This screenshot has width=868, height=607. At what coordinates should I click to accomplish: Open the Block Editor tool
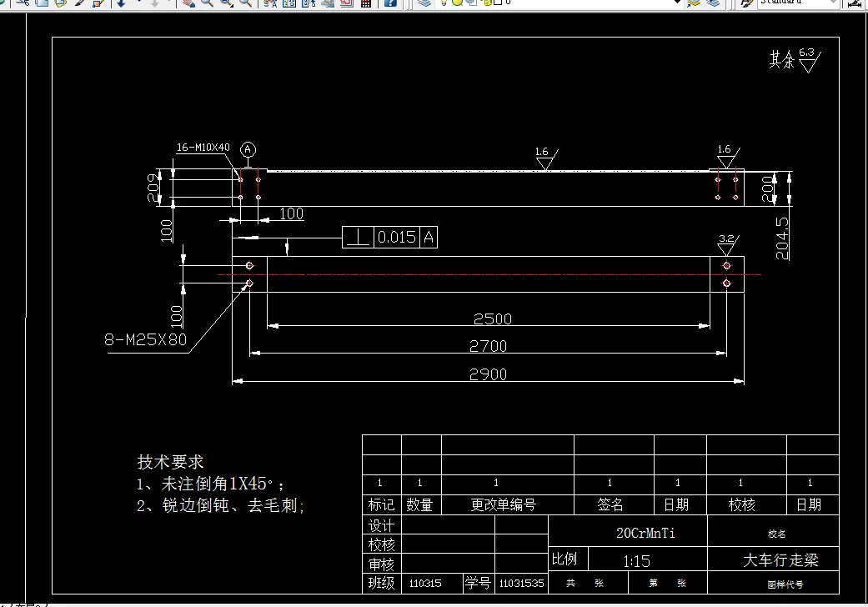[98, 3]
